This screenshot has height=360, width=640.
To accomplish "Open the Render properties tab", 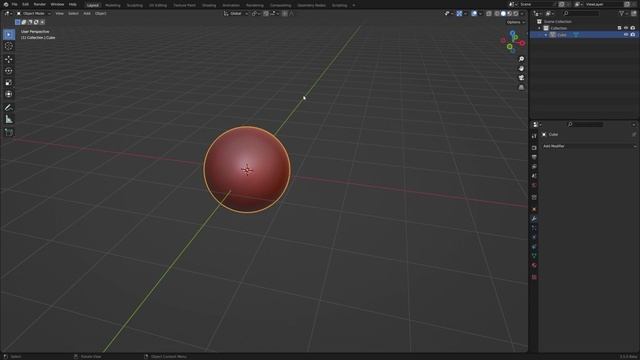I will coord(534,148).
